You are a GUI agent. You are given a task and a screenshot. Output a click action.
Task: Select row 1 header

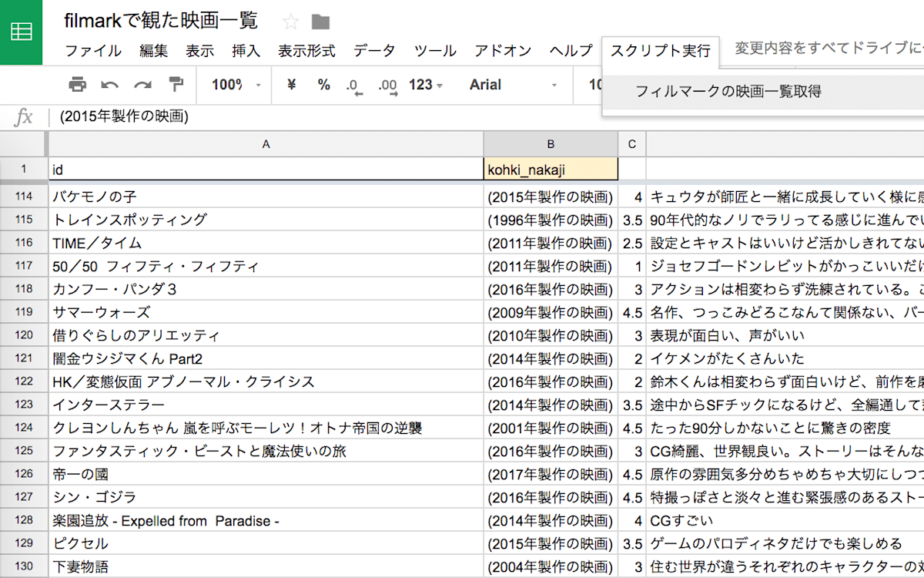tap(23, 169)
